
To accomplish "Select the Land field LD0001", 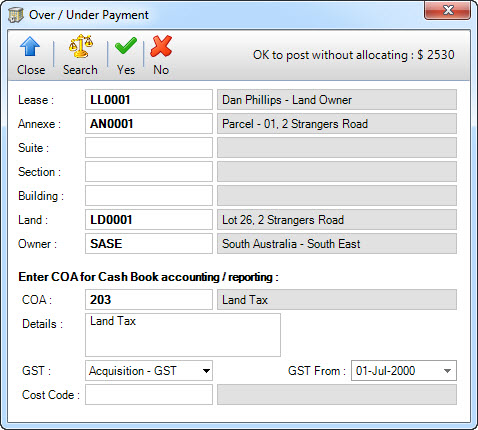I will [x=149, y=220].
